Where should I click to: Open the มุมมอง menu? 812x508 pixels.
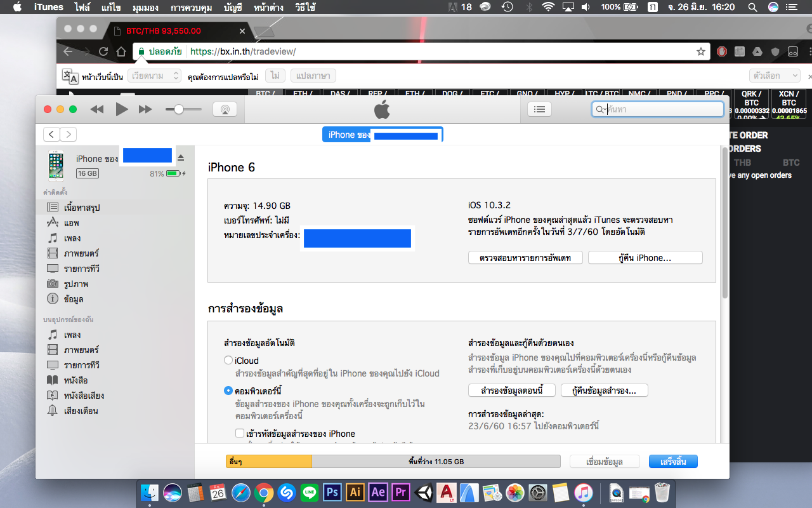146,7
